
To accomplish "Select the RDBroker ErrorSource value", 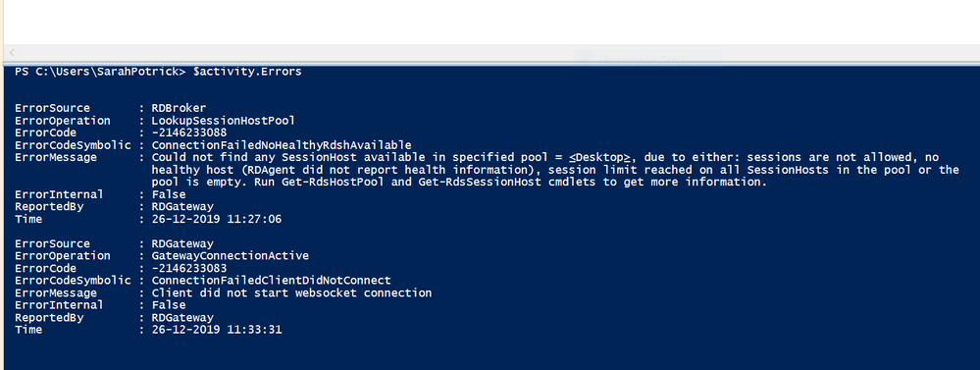I will pos(179,108).
